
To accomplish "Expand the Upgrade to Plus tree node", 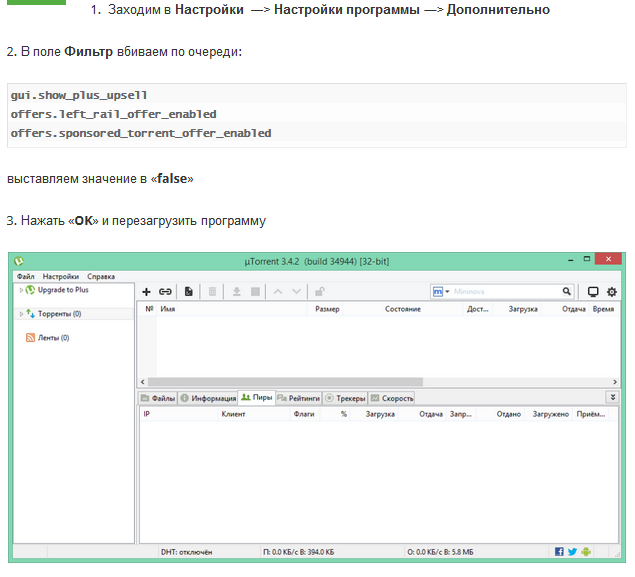I will point(21,290).
